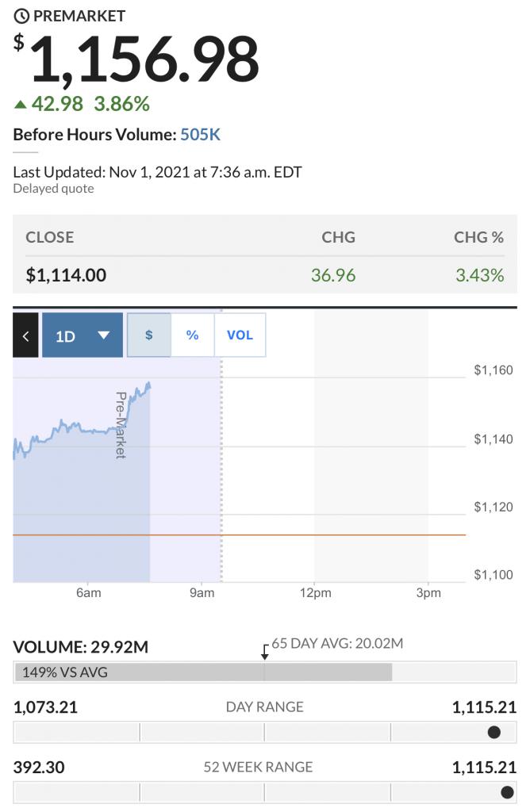The height and width of the screenshot is (812, 530).
Task: Click the day range position dot
Action: pyautogui.click(x=494, y=732)
